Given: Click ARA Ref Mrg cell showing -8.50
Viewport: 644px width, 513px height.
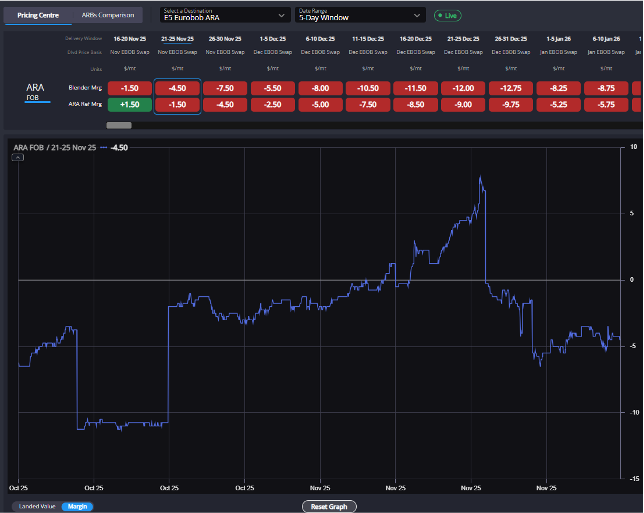Looking at the screenshot, I should pyautogui.click(x=416, y=105).
